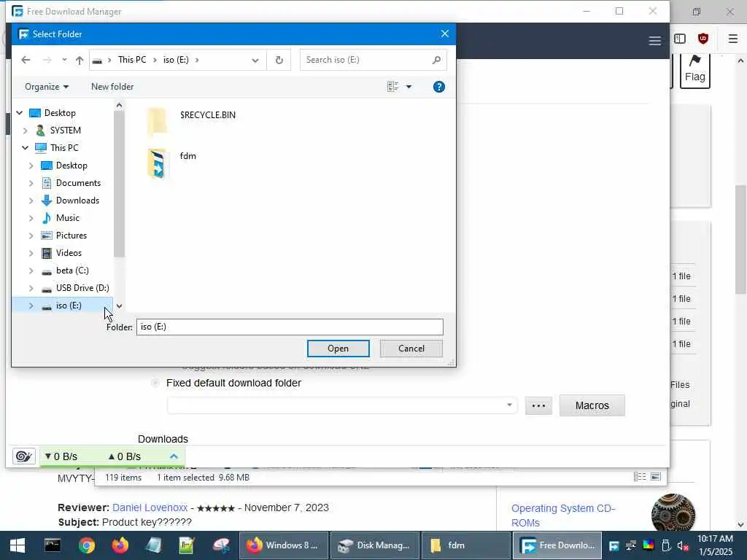
Task: Select SYSTEM in navigation tree
Action: click(65, 131)
